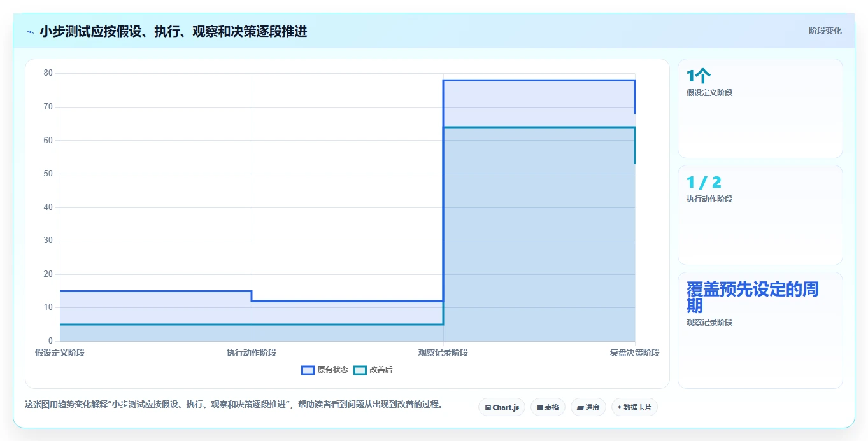
Task: Click the y-axis value 80
Action: pos(48,73)
